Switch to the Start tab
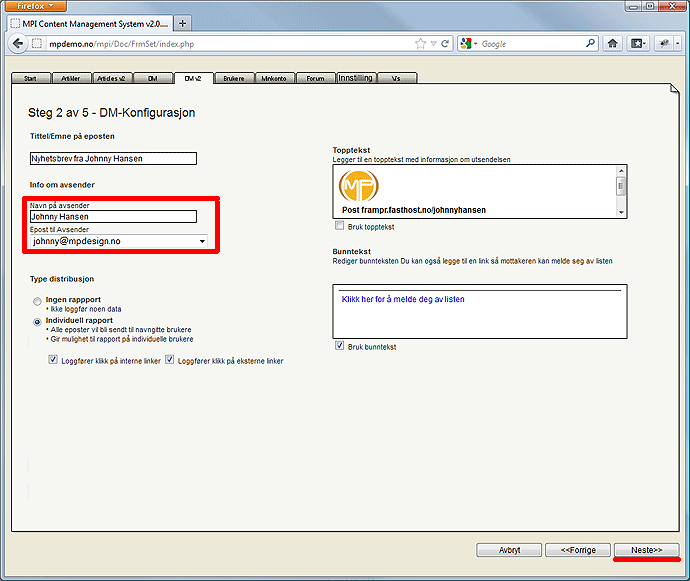 coord(30,78)
